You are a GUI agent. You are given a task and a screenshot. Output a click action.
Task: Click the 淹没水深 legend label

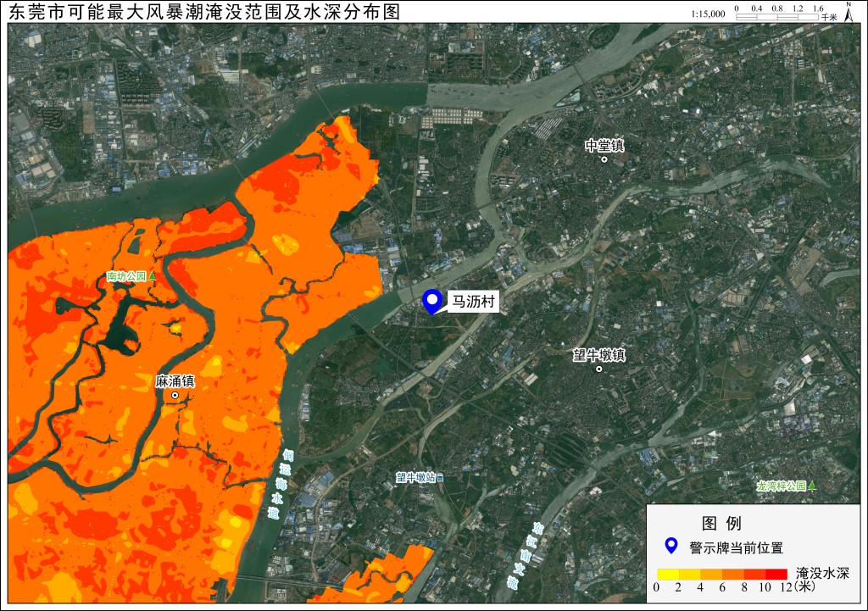point(822,574)
